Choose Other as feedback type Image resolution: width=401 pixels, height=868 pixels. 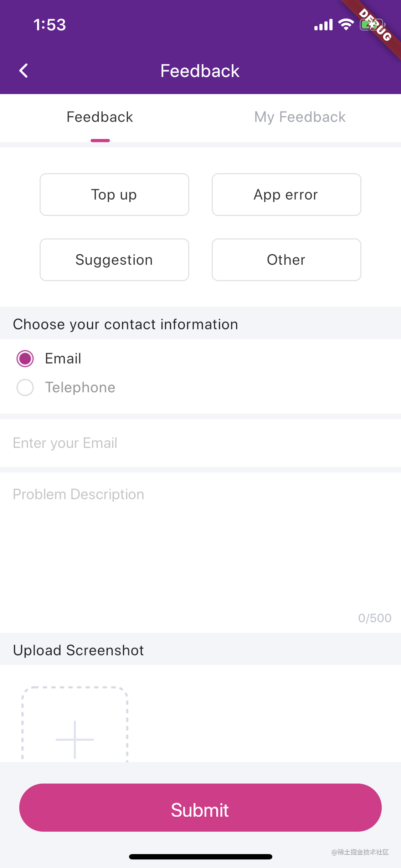pyautogui.click(x=286, y=259)
